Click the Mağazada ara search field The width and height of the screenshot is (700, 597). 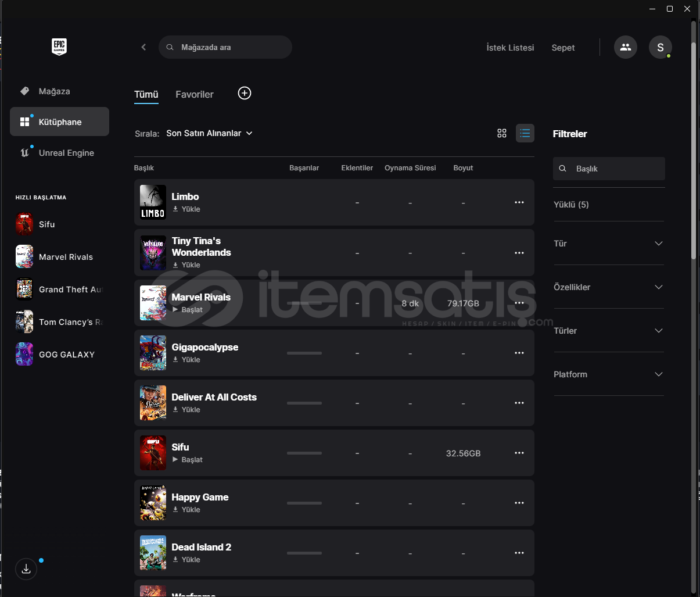tap(225, 47)
